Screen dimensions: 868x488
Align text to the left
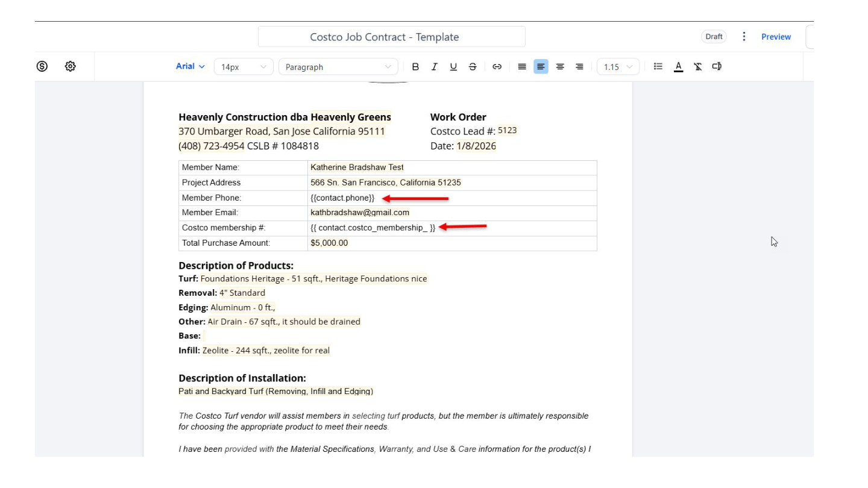click(541, 67)
